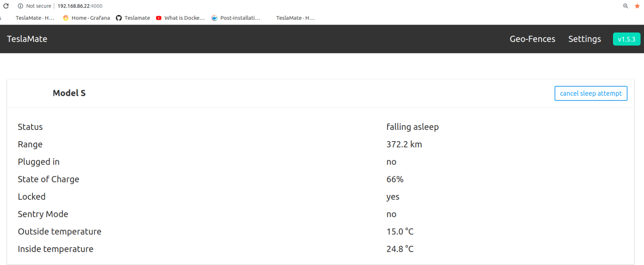Click the Status label
Viewport: 644px width, 265px height.
(x=30, y=127)
